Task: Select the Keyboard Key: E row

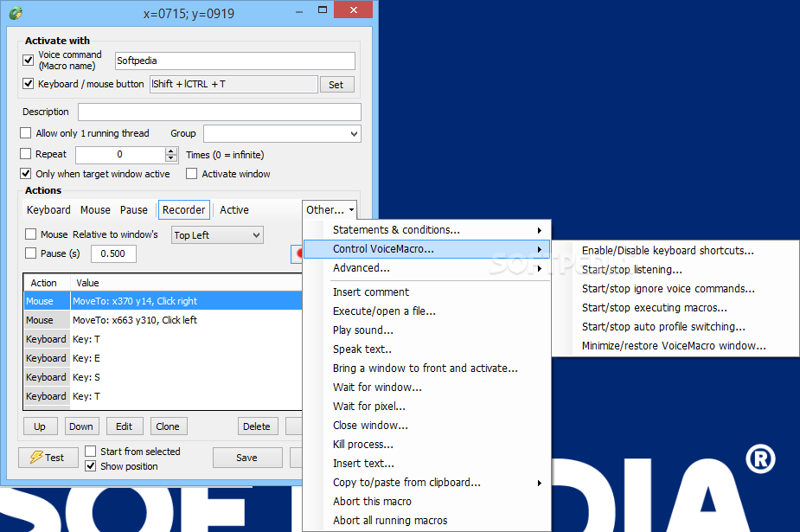Action: 163,358
